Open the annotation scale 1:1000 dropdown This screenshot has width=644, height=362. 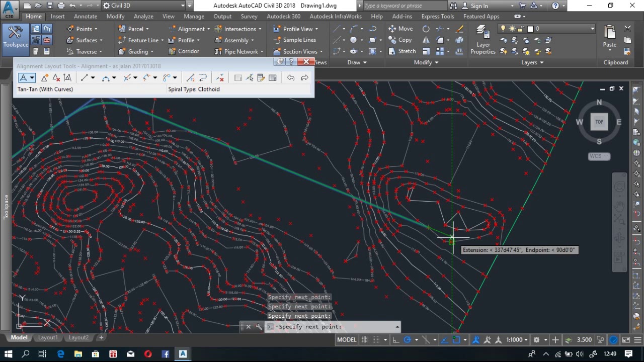517,340
